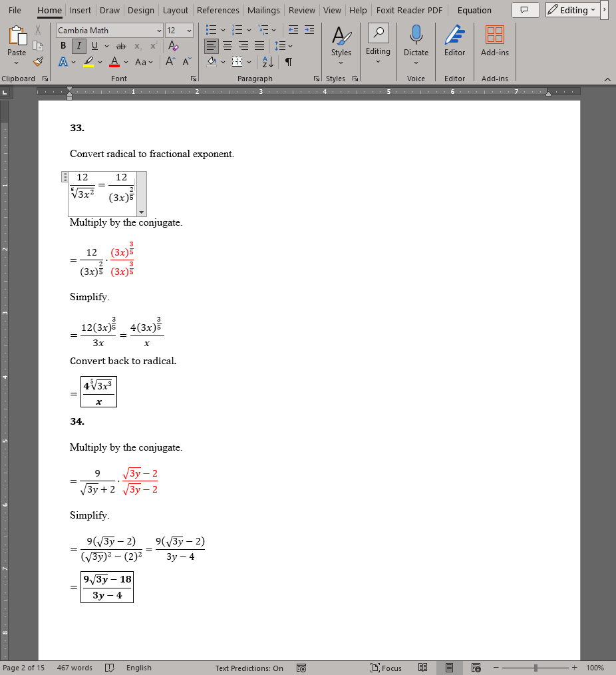Viewport: 616px width, 675px height.
Task: Decrease font size icon
Action: (x=187, y=62)
